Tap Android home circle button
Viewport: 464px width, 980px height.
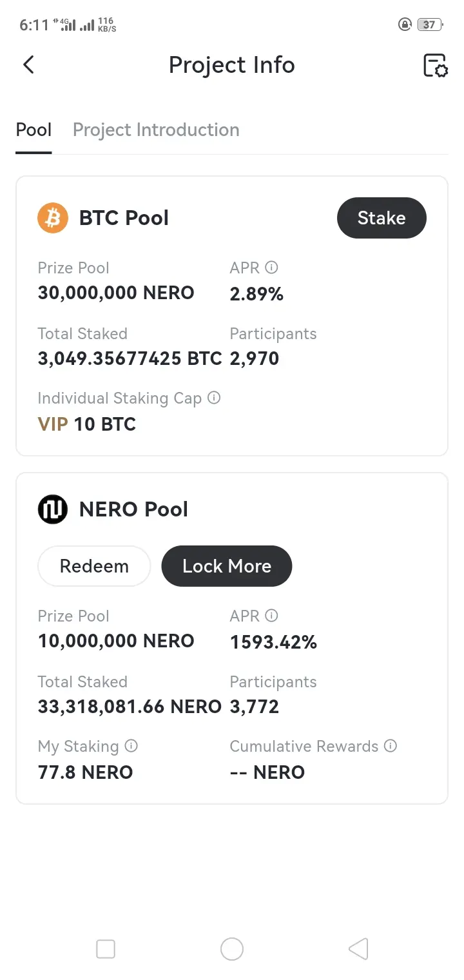coord(232,949)
